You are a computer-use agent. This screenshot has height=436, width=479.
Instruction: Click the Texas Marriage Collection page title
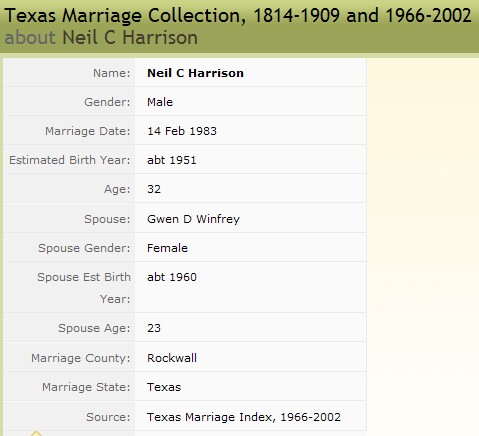[x=238, y=16]
